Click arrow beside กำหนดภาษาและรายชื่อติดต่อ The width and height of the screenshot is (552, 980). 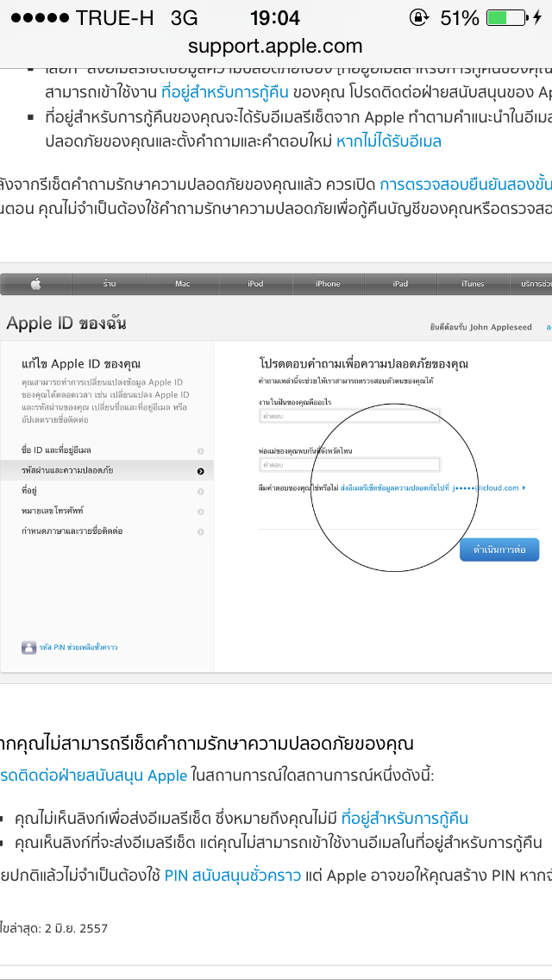201,532
